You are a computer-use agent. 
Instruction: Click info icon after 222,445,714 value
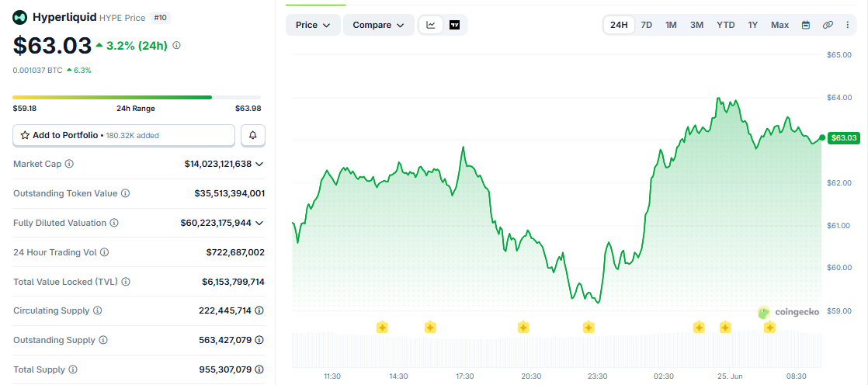click(x=259, y=311)
